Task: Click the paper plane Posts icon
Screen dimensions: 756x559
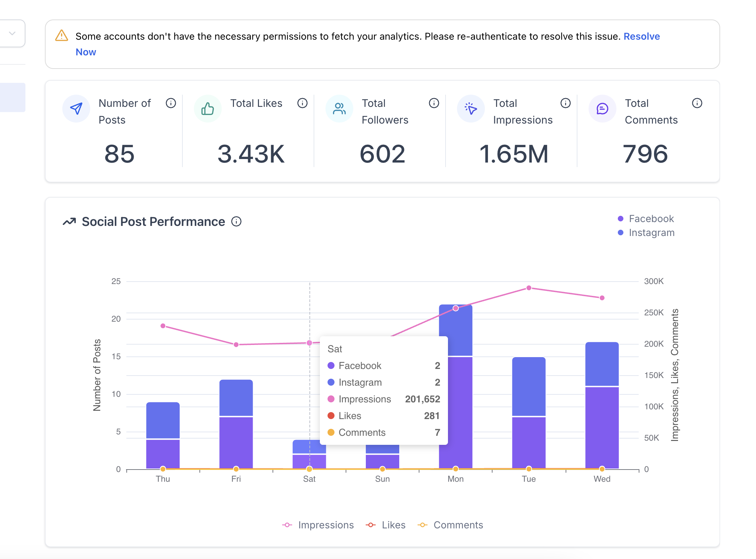Action: tap(76, 109)
